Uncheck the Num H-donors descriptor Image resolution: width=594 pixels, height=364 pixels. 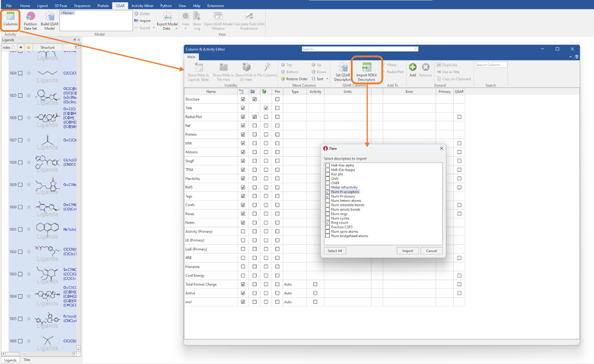point(328,196)
